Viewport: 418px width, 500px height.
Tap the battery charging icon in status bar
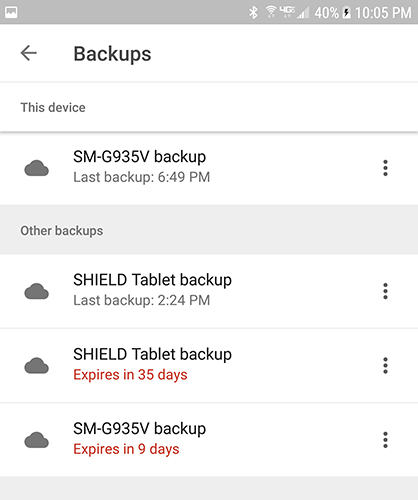(347, 13)
